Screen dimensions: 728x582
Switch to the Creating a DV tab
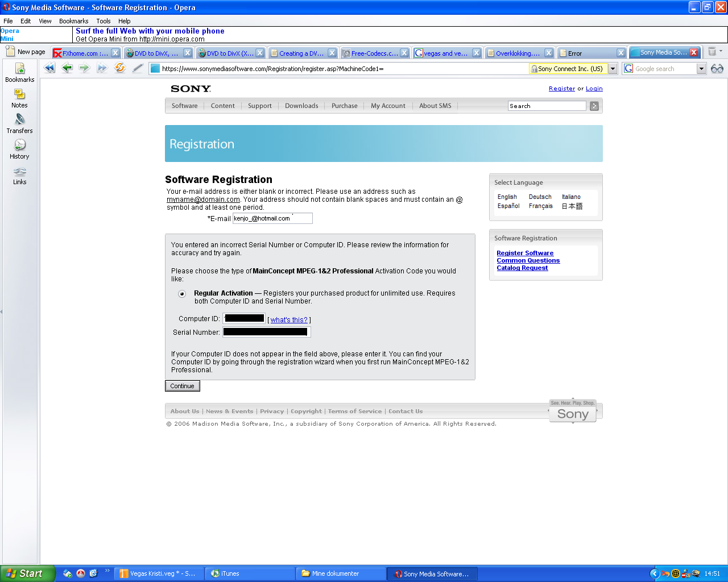coord(303,53)
